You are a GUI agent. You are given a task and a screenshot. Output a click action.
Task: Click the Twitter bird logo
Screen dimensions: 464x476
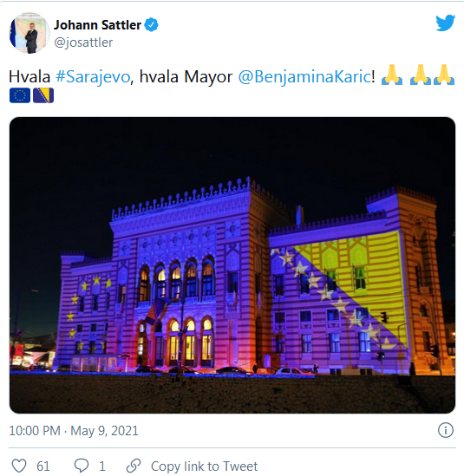[x=445, y=23]
